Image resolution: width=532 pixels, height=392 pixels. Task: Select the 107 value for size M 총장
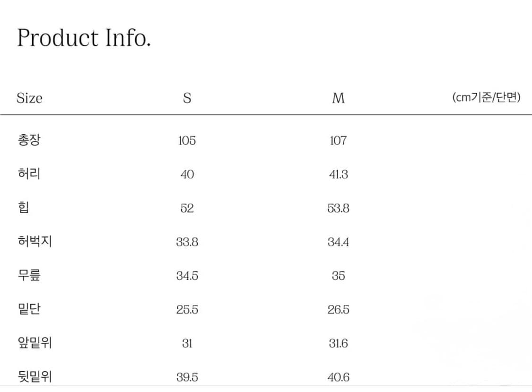(x=338, y=140)
